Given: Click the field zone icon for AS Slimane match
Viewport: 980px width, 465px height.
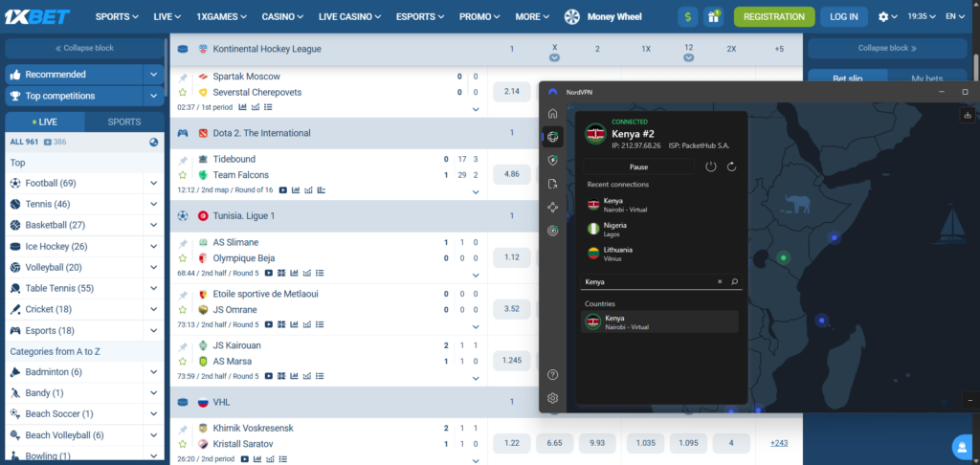Looking at the screenshot, I should (x=281, y=273).
